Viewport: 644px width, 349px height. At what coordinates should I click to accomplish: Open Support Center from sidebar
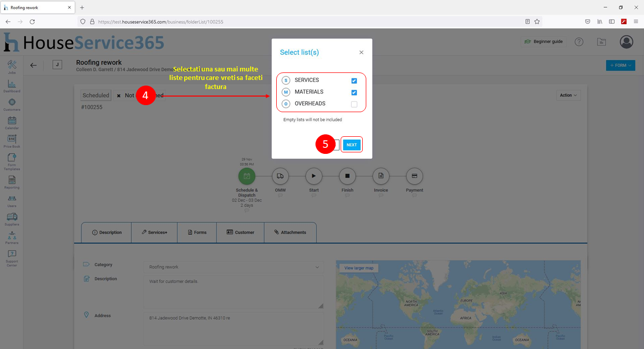pyautogui.click(x=12, y=258)
